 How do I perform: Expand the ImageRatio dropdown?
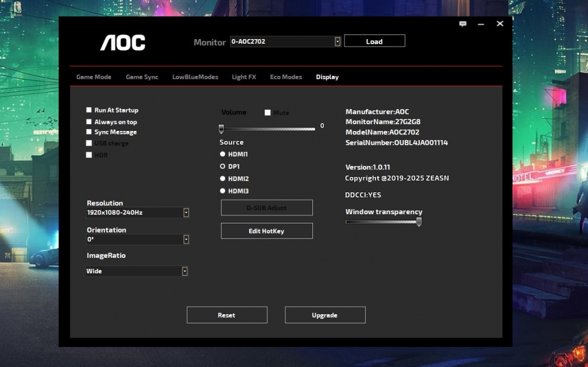pyautogui.click(x=185, y=271)
